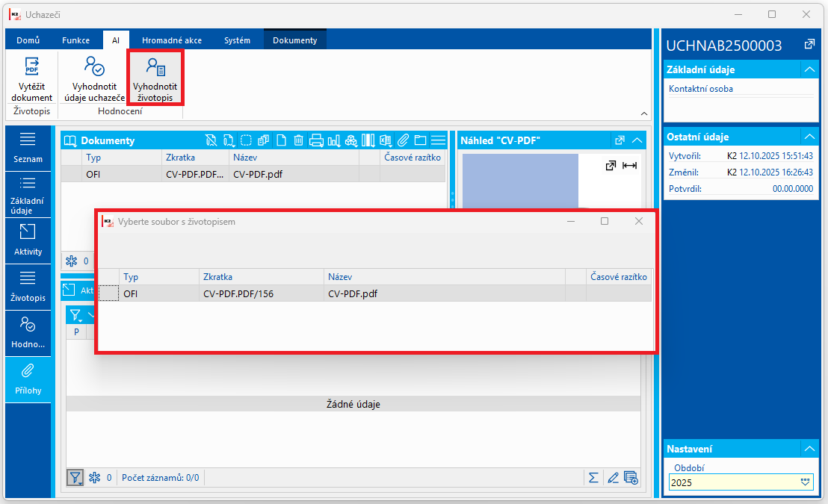
Task: Click the pencil edit icon in the bottom bar
Action: [613, 478]
